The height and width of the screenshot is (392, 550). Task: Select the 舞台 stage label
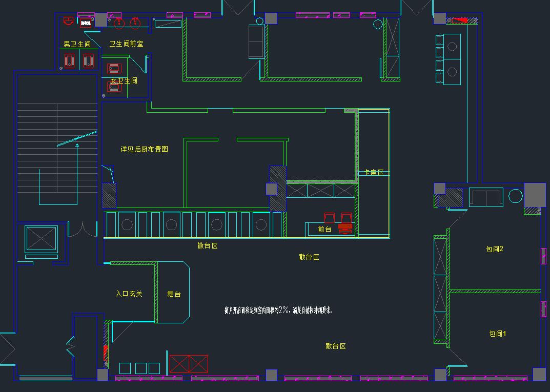pyautogui.click(x=174, y=294)
